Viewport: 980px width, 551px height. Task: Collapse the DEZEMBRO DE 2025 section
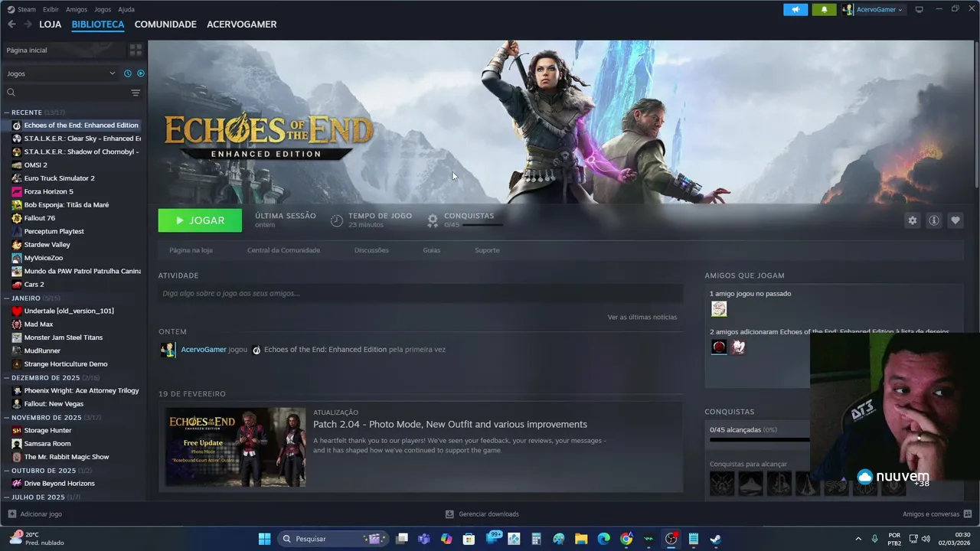point(7,377)
